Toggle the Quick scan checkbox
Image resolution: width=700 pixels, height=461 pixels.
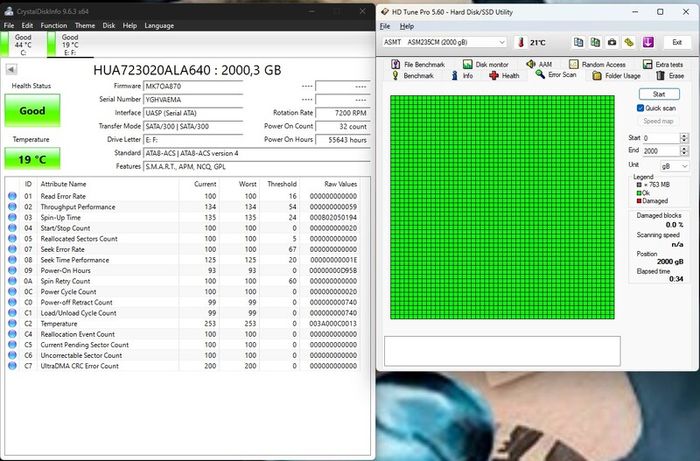(640, 108)
